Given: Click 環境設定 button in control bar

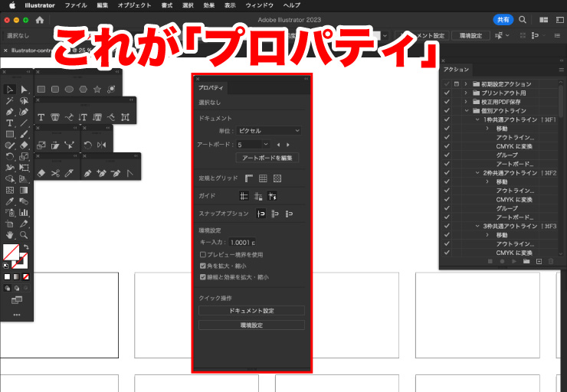Looking at the screenshot, I should point(470,35).
